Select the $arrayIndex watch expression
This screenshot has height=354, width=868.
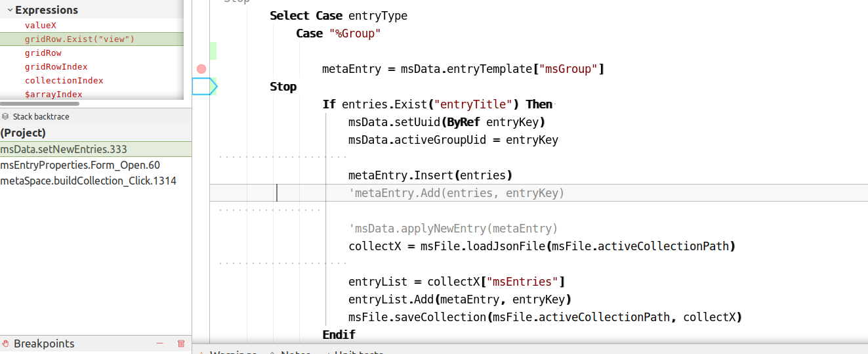click(53, 95)
